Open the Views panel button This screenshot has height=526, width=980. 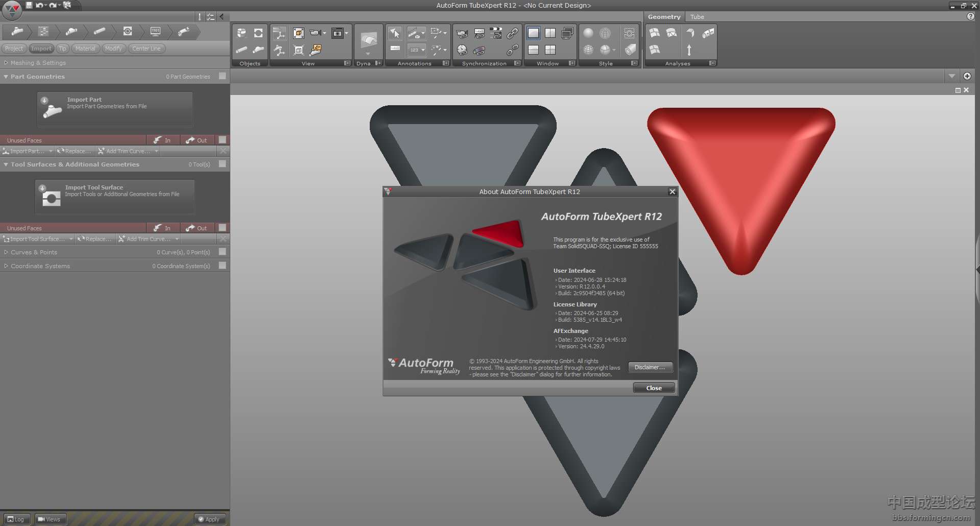50,519
